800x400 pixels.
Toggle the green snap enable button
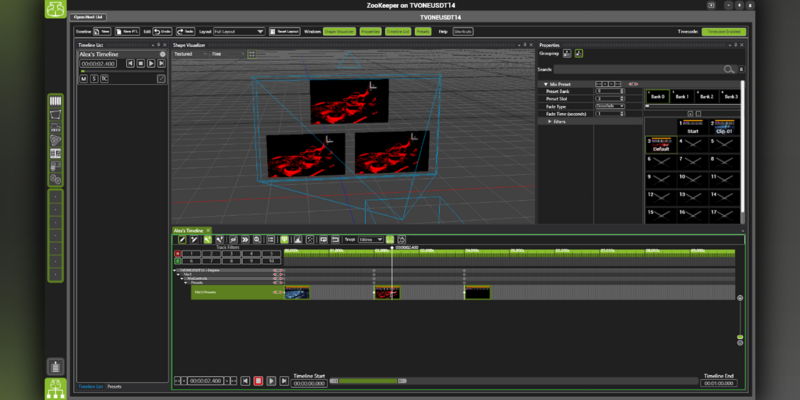point(390,239)
